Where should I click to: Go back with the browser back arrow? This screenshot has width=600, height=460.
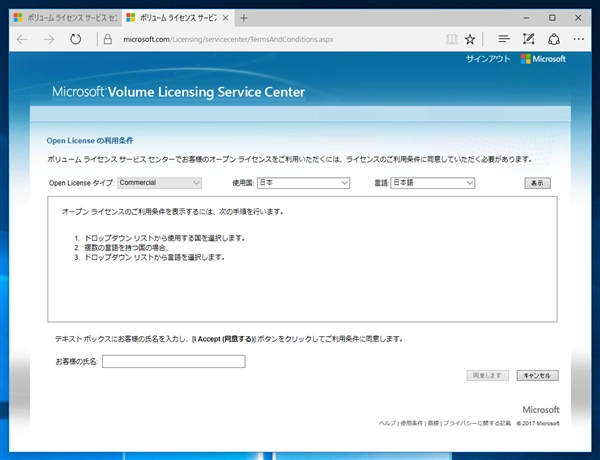point(22,39)
